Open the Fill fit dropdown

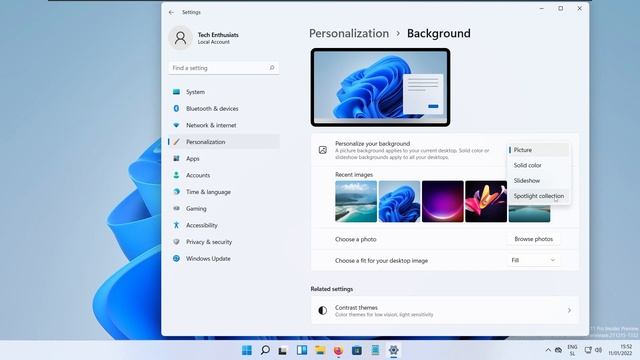tap(533, 260)
